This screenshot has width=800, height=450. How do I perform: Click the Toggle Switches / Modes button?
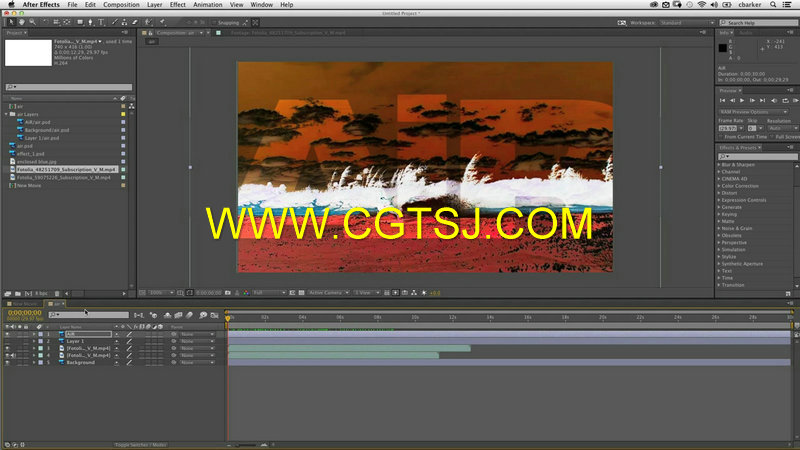(x=141, y=445)
